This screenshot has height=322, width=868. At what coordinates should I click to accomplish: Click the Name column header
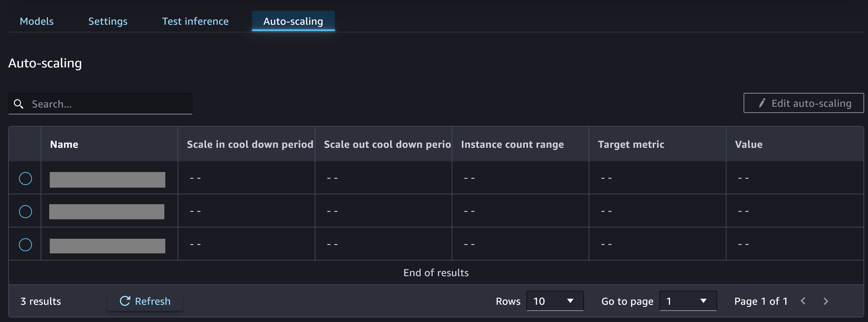coord(64,144)
